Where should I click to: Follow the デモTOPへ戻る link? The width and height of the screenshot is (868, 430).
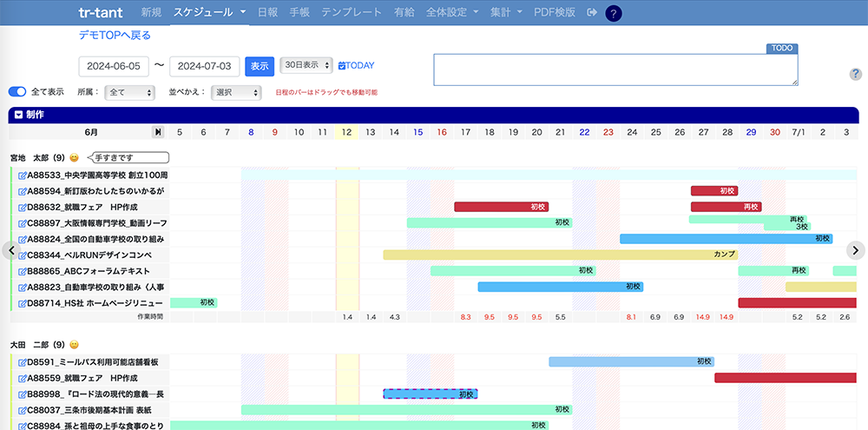(x=115, y=36)
